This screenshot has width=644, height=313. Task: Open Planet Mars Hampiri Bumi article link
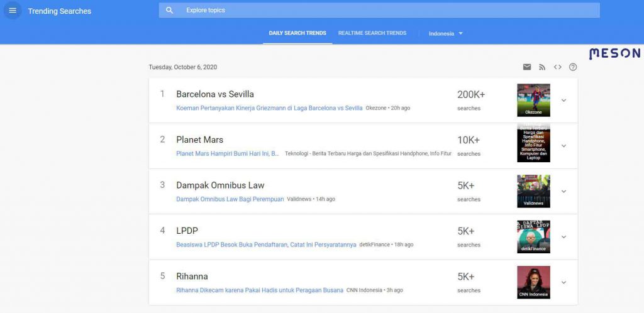tap(228, 153)
